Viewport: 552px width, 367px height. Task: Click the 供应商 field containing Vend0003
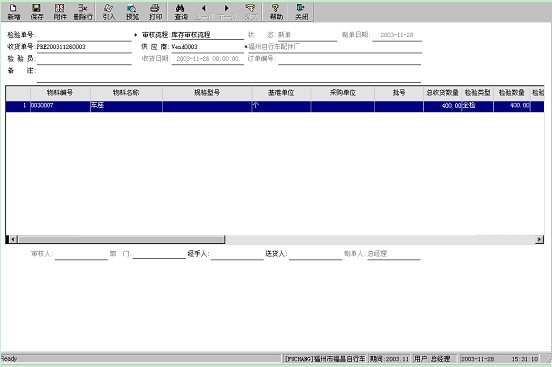click(207, 47)
